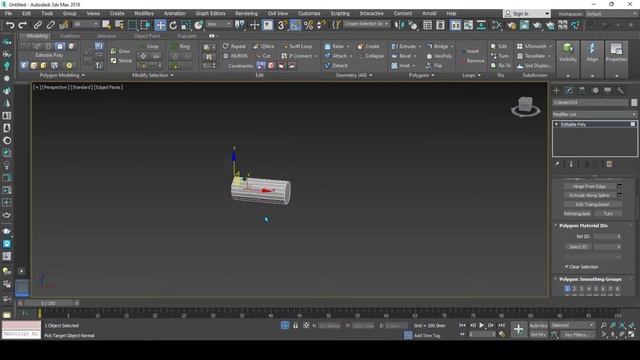Open the Create tab plus icon in command panel
The width and height of the screenshot is (640, 360).
tap(556, 91)
